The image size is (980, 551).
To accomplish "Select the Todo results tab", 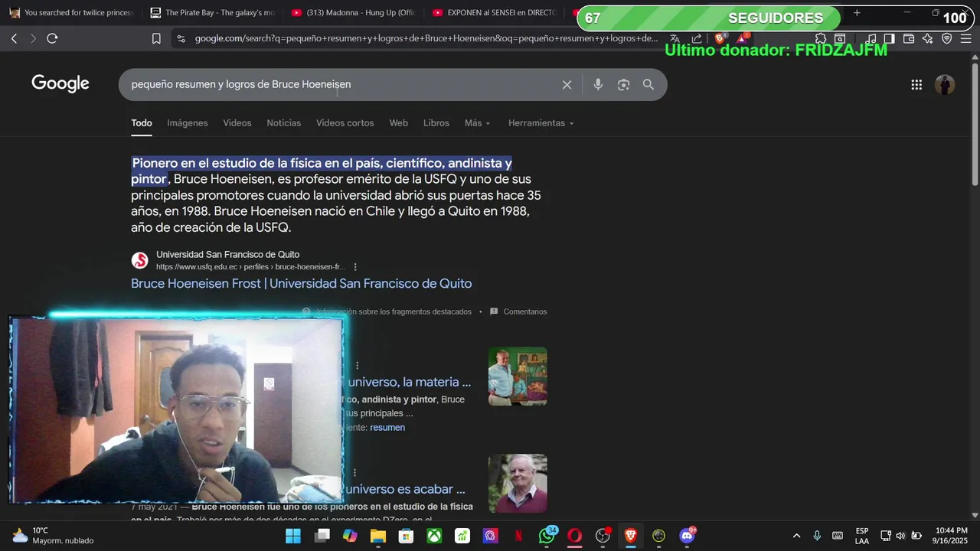I will (x=142, y=123).
